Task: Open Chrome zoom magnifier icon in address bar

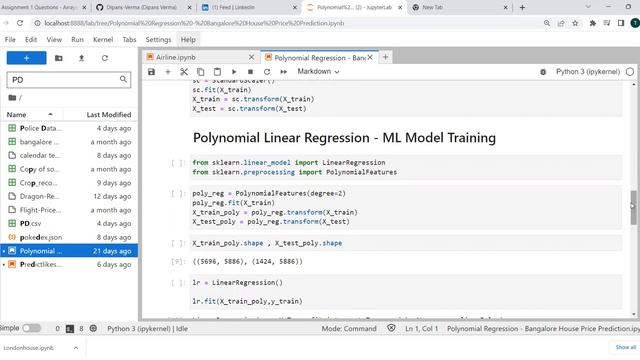Action: (547, 23)
